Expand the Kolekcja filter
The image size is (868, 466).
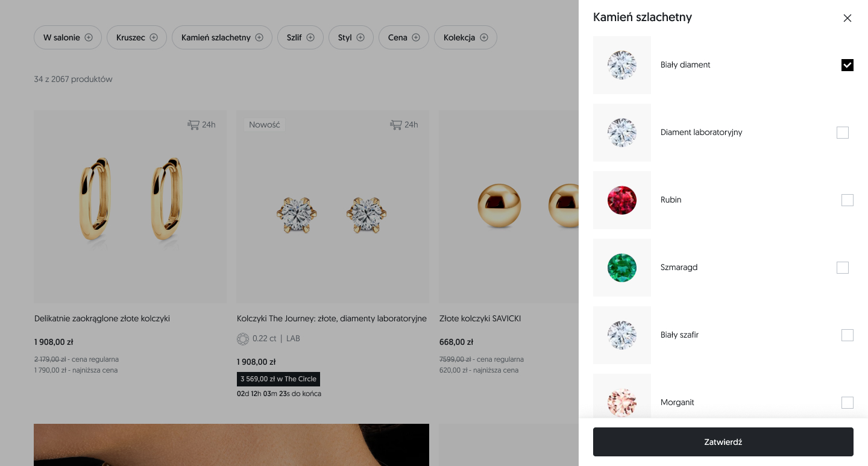point(465,37)
